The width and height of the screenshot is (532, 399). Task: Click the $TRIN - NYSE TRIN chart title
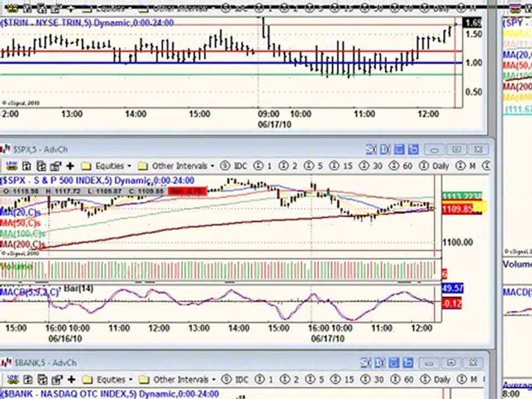tap(87, 23)
